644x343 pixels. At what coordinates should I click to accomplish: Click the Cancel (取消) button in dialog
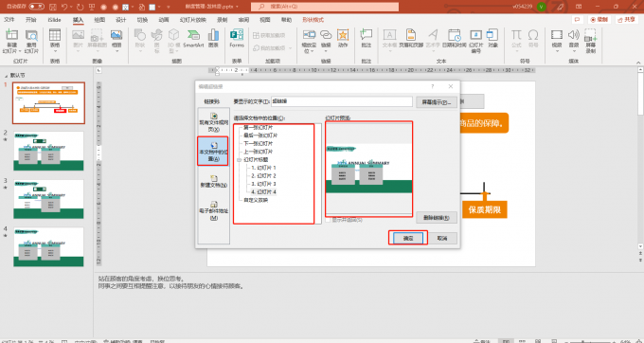click(x=442, y=238)
